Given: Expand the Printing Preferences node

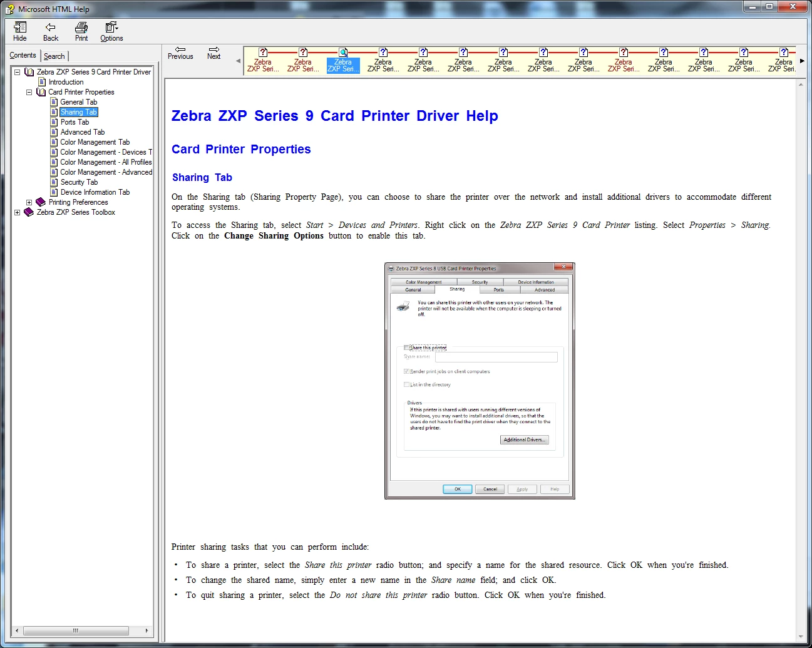Looking at the screenshot, I should (x=29, y=202).
